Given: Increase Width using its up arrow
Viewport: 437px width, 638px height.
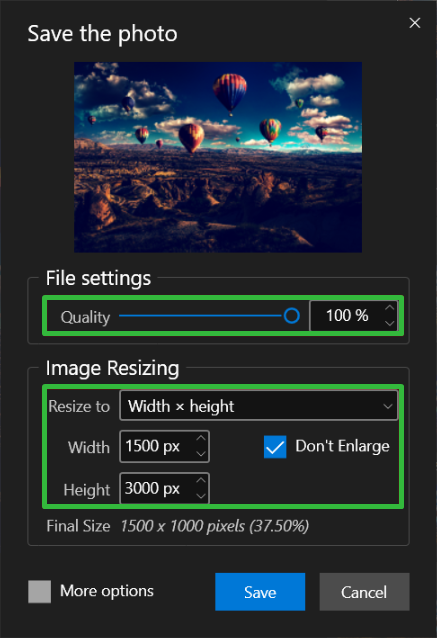Looking at the screenshot, I should (201, 439).
